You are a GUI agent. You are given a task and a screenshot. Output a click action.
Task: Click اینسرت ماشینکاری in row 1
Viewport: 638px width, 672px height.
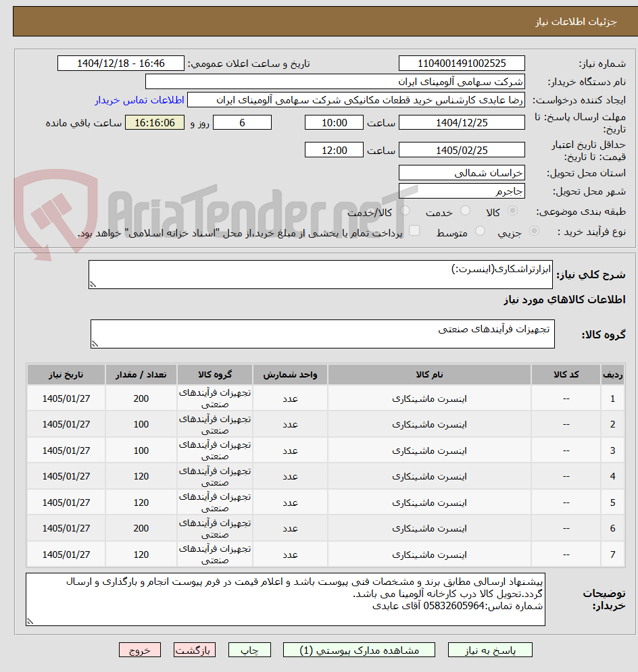click(x=429, y=398)
